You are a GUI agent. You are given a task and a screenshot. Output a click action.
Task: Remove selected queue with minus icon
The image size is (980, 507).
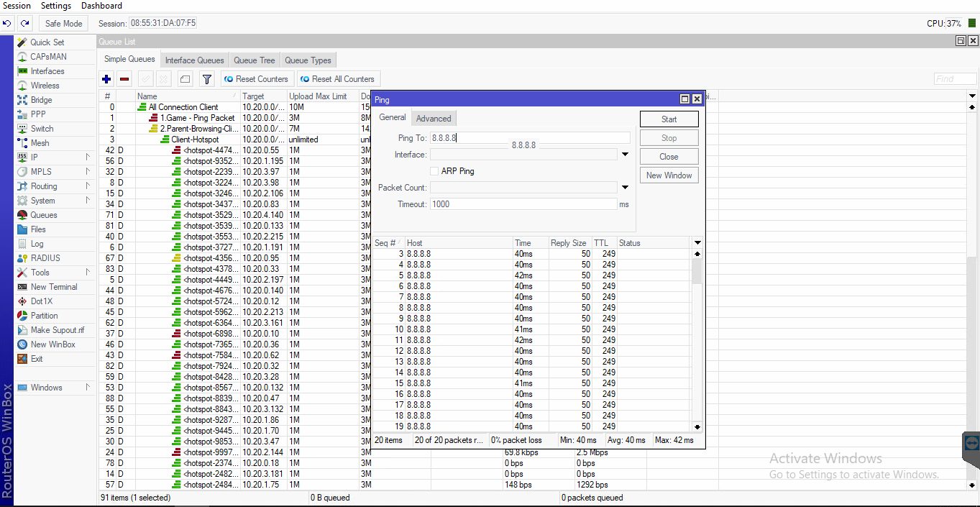click(124, 79)
